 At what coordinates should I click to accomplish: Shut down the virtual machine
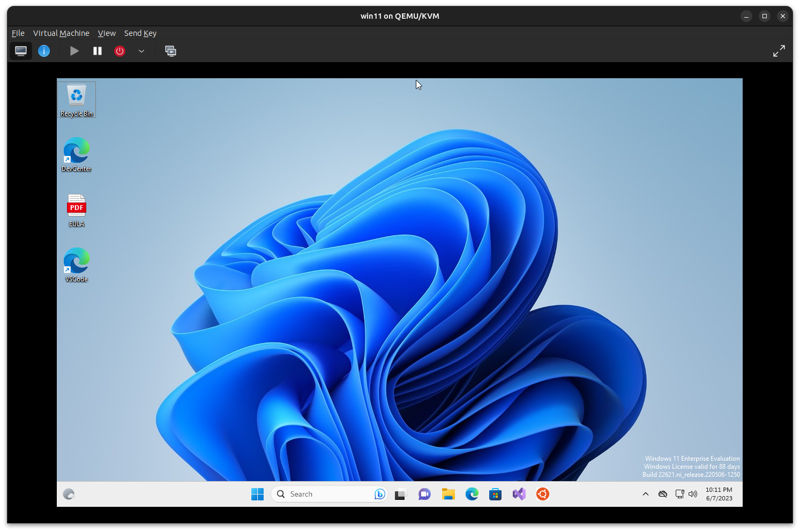point(120,51)
